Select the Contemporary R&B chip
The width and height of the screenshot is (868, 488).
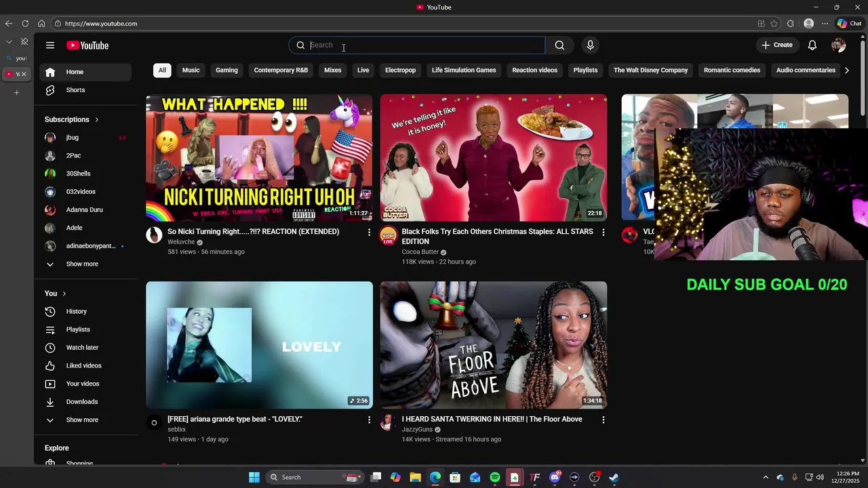tap(281, 70)
